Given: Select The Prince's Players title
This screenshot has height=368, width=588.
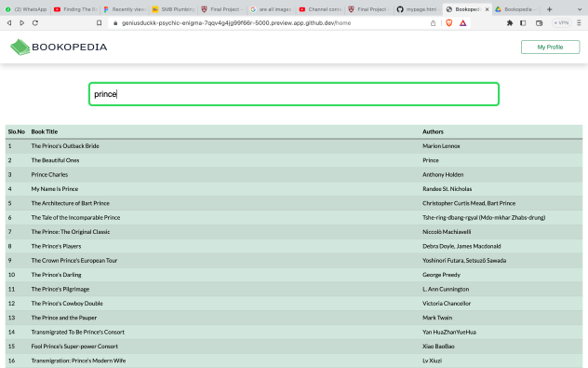Looking at the screenshot, I should click(56, 246).
